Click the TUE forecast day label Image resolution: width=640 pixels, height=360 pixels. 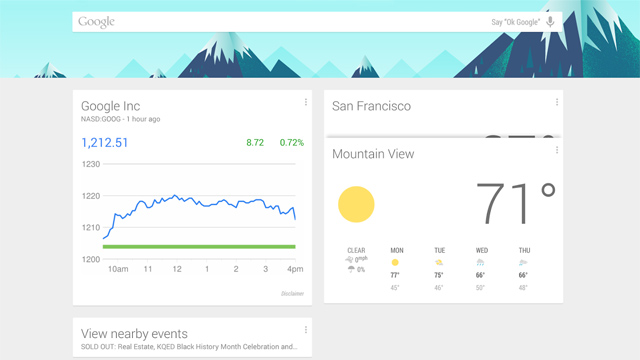(x=440, y=250)
